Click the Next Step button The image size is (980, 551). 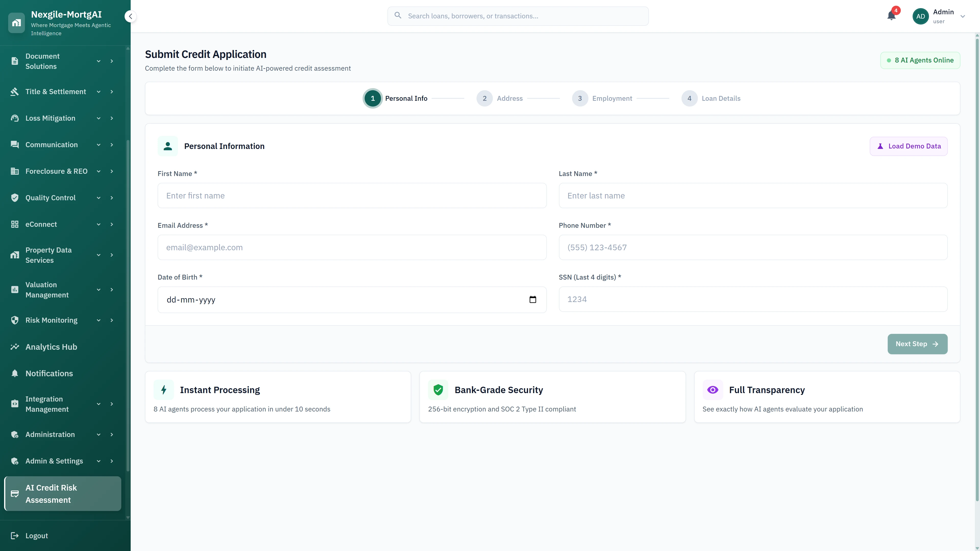tap(917, 344)
